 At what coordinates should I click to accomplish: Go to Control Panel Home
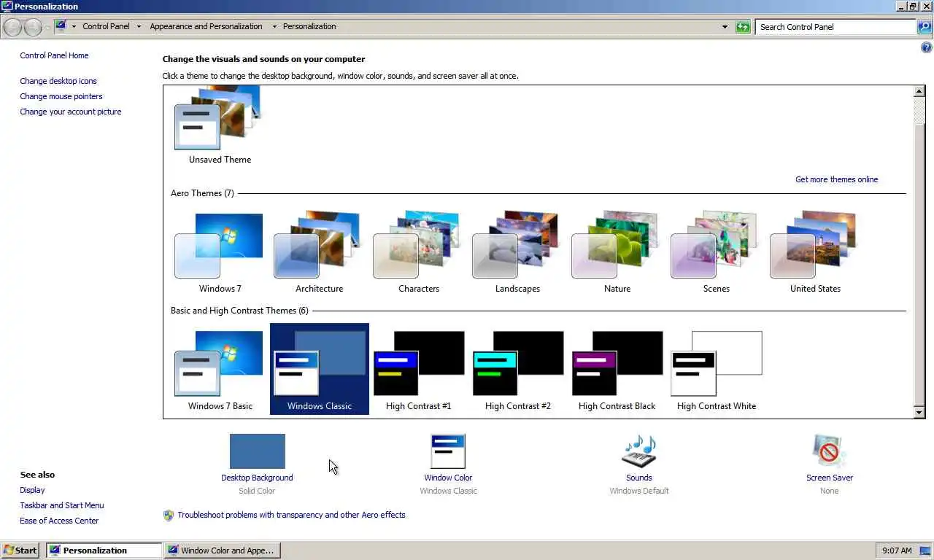[54, 55]
